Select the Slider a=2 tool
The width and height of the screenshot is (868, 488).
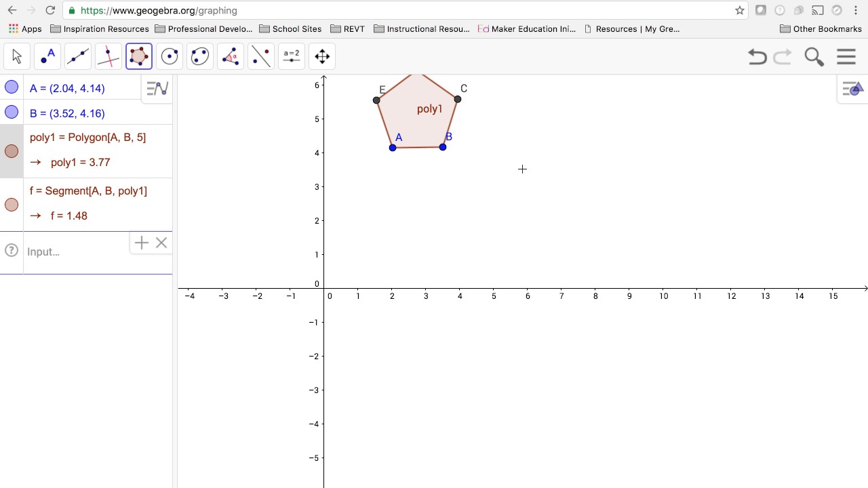point(292,56)
